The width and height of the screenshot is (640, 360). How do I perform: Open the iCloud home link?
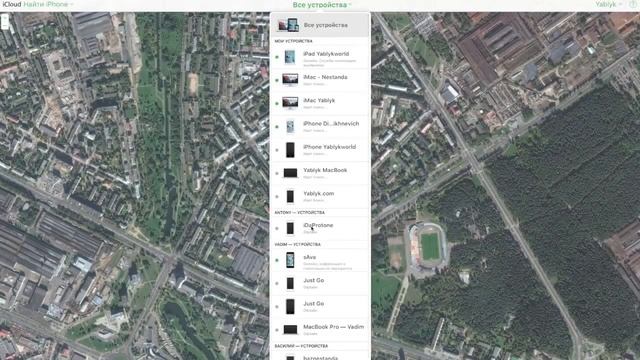12,4
